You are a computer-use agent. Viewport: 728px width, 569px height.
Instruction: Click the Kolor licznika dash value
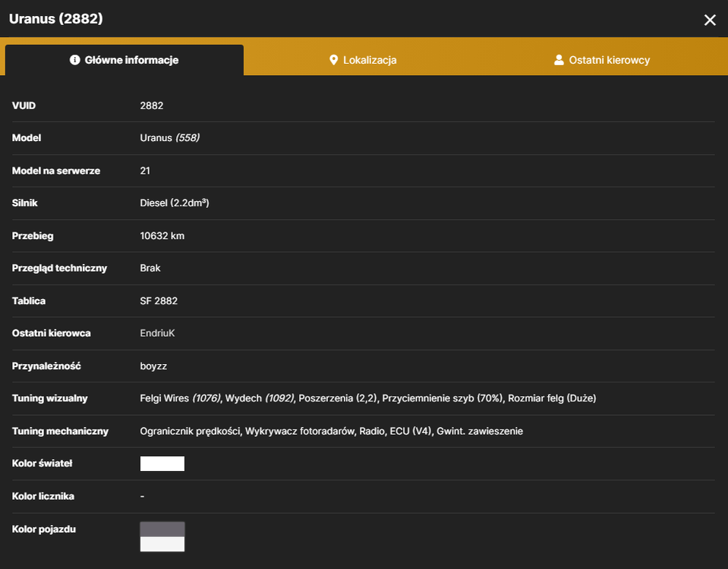[x=142, y=496]
